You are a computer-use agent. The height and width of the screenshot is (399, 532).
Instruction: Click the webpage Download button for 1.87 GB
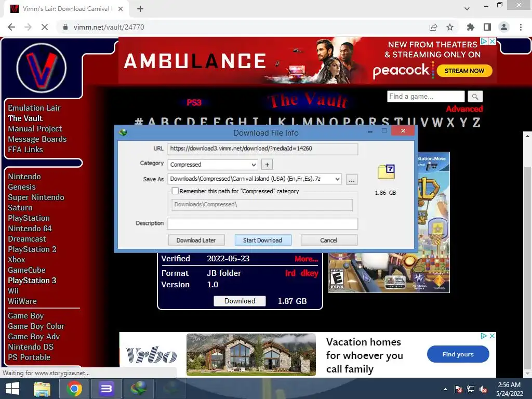[240, 301]
